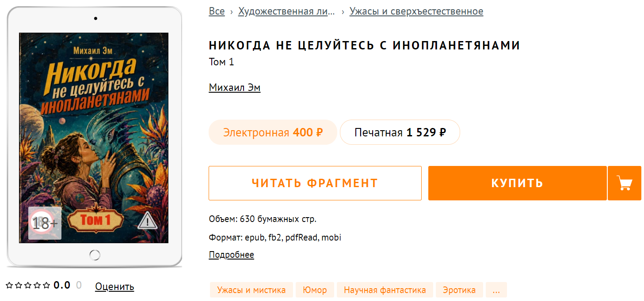644x301 pixels.
Task: Open author page of Михаил Эм
Action: [235, 87]
